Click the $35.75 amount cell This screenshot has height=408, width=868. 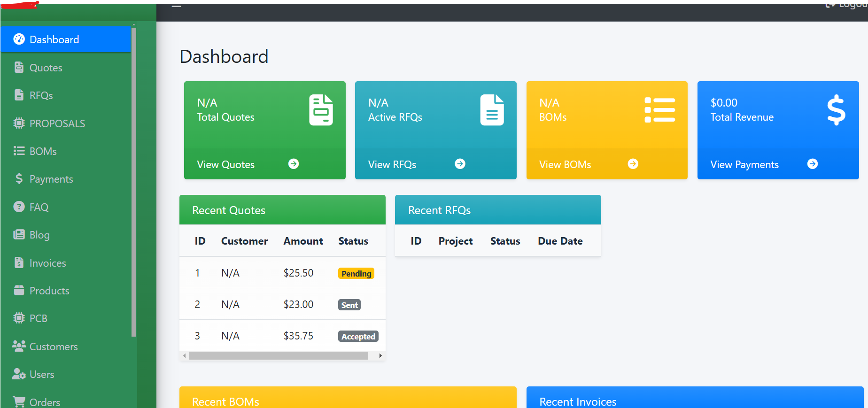298,336
